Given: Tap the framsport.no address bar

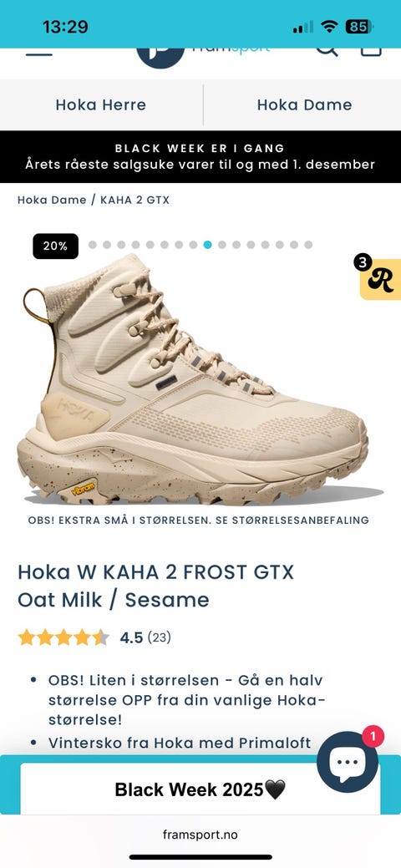Looking at the screenshot, I should [x=200, y=835].
